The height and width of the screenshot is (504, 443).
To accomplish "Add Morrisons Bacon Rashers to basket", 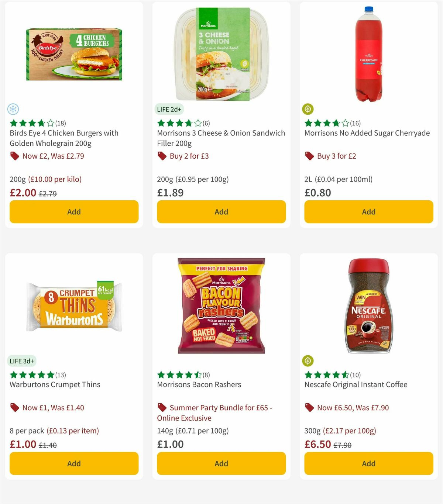I will point(221,463).
